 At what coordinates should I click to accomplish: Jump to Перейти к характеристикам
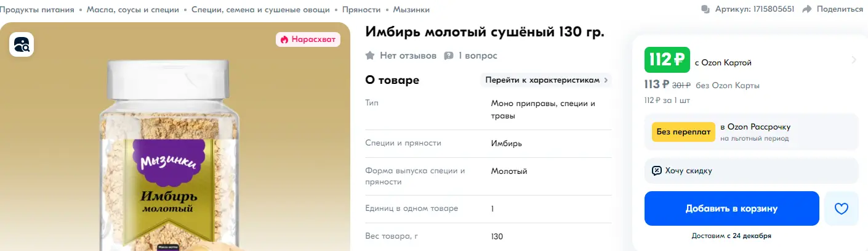click(545, 80)
